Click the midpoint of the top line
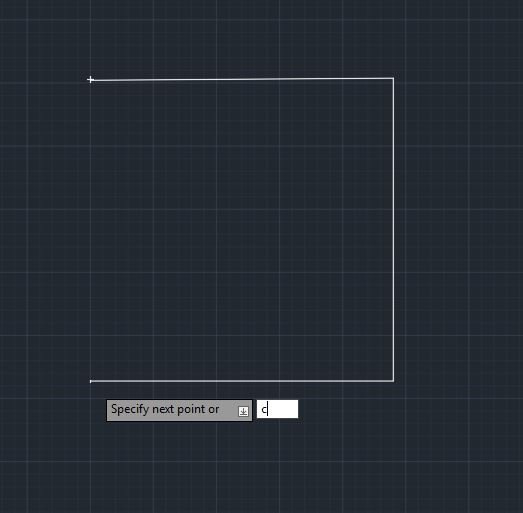Viewport: 523px width, 513px height. tap(242, 79)
